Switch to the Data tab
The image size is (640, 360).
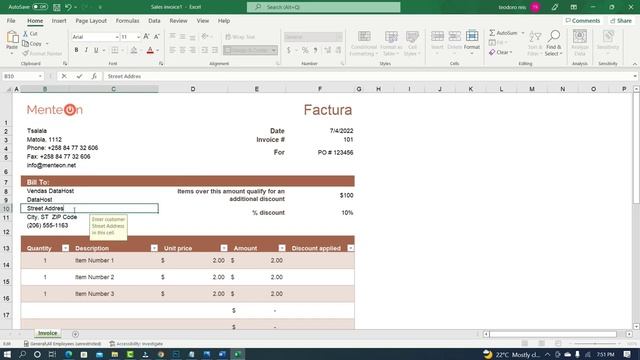pyautogui.click(x=154, y=21)
